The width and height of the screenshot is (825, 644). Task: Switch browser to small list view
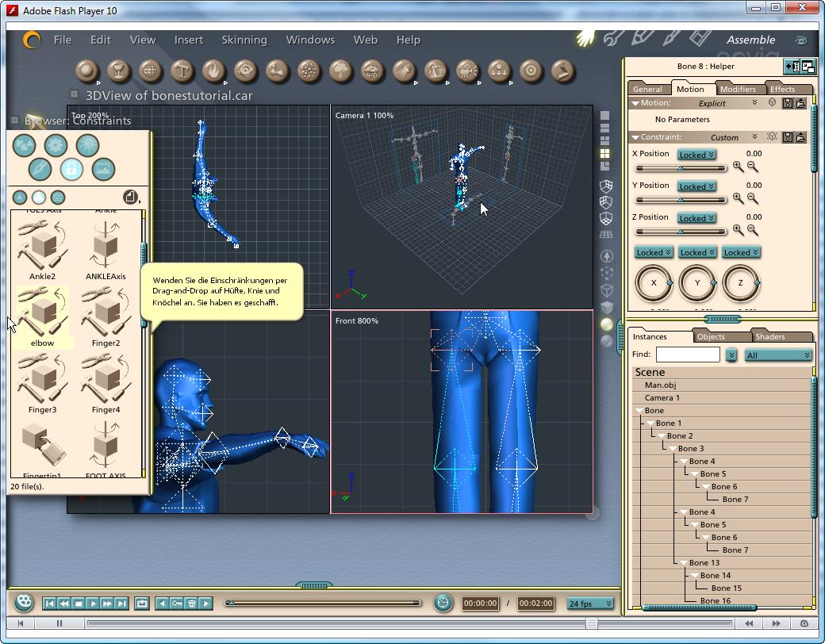point(20,197)
